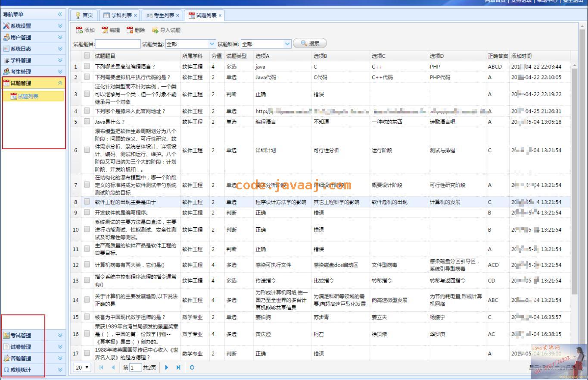
Task: Open the 试题类型 dropdown
Action: [212, 44]
